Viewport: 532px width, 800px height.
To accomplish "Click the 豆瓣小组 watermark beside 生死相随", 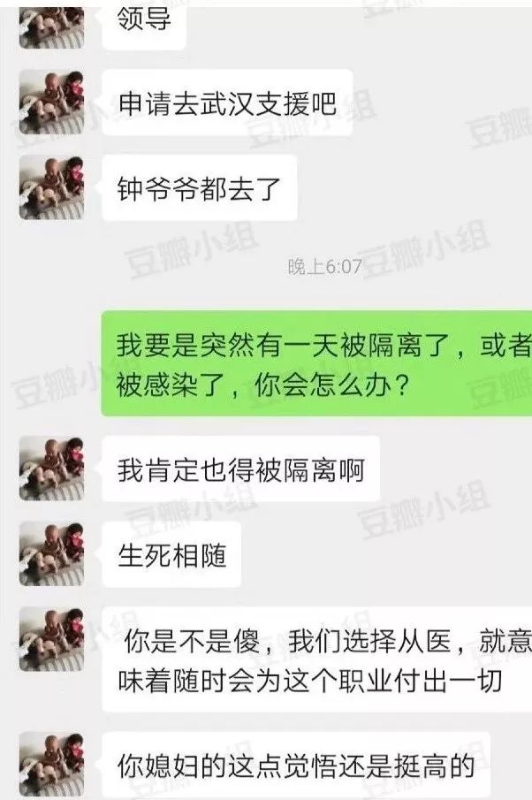I will pyautogui.click(x=422, y=510).
